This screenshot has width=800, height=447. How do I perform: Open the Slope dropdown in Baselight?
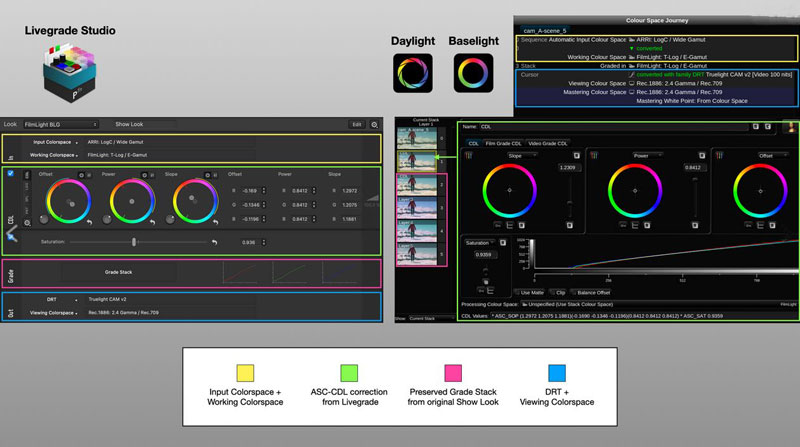(x=522, y=156)
